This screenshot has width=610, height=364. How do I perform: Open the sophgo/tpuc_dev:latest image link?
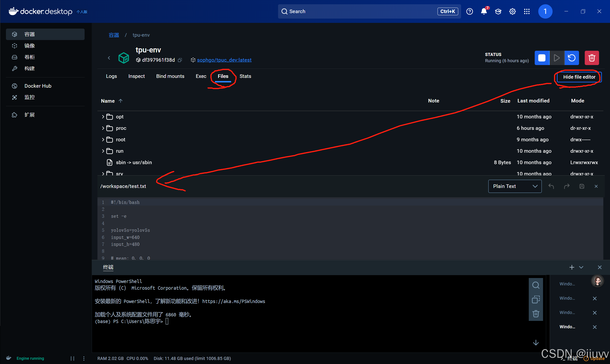point(224,60)
